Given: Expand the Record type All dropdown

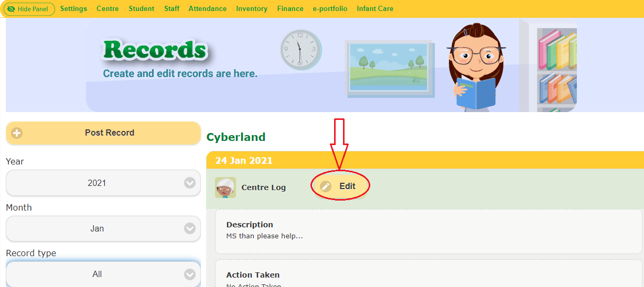Looking at the screenshot, I should point(103,274).
